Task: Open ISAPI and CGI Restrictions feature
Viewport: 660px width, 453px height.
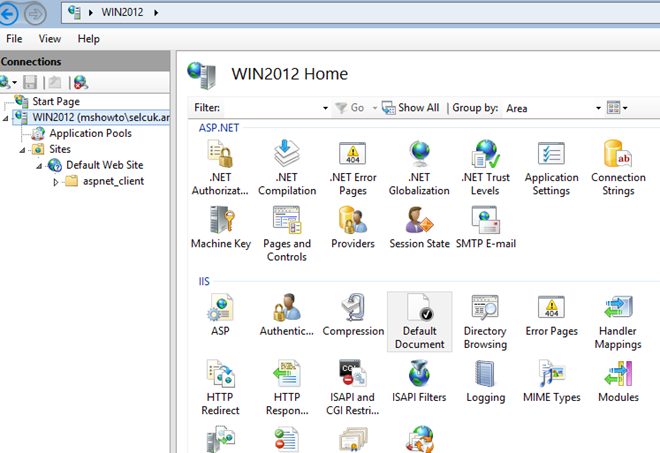Action: tap(353, 387)
